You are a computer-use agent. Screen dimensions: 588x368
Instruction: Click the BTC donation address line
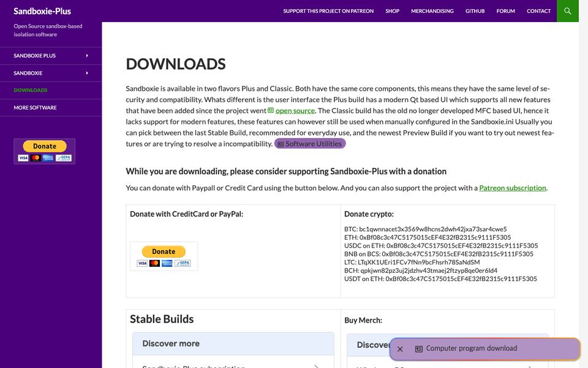click(x=426, y=229)
